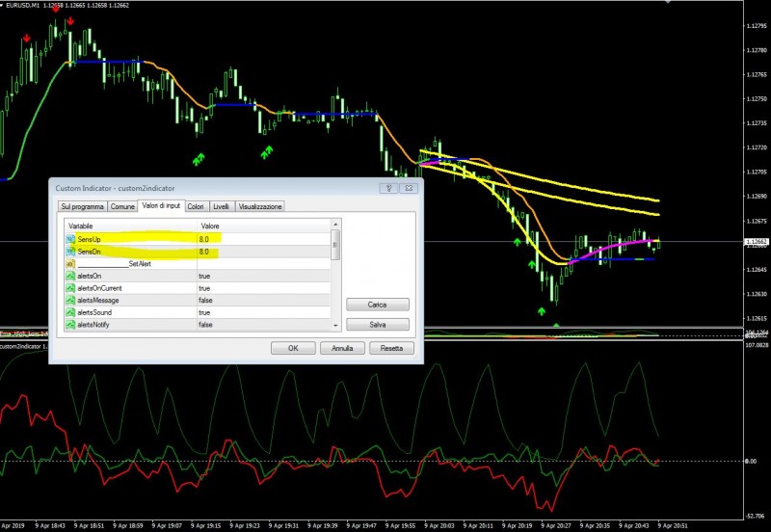Click the input list scroll down arrow

(x=335, y=326)
